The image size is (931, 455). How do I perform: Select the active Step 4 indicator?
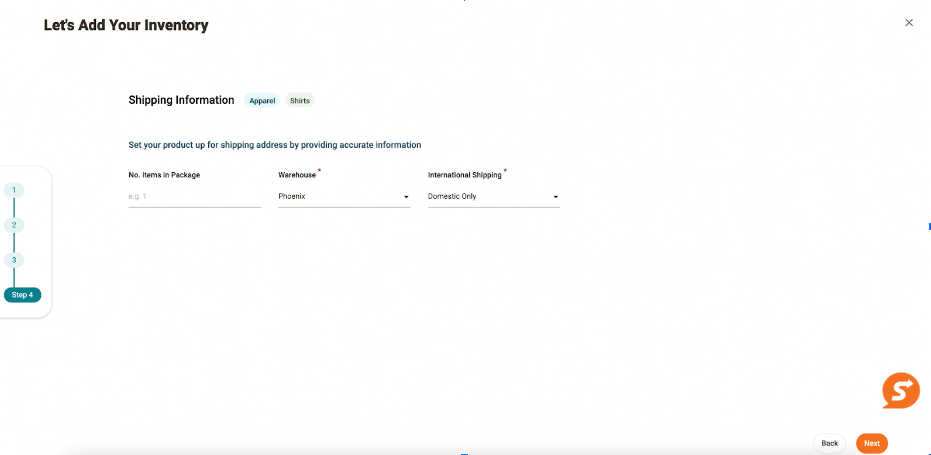tap(23, 295)
